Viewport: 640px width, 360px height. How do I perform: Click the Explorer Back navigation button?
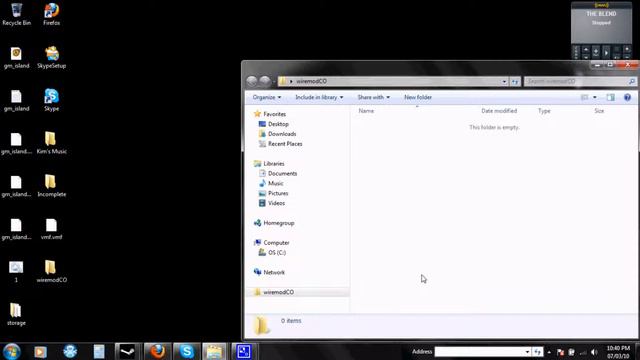[252, 81]
